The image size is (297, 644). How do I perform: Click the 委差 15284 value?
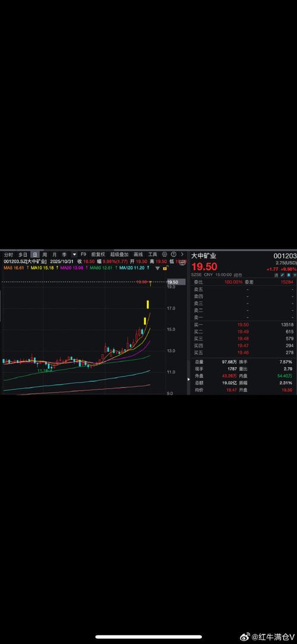click(287, 282)
